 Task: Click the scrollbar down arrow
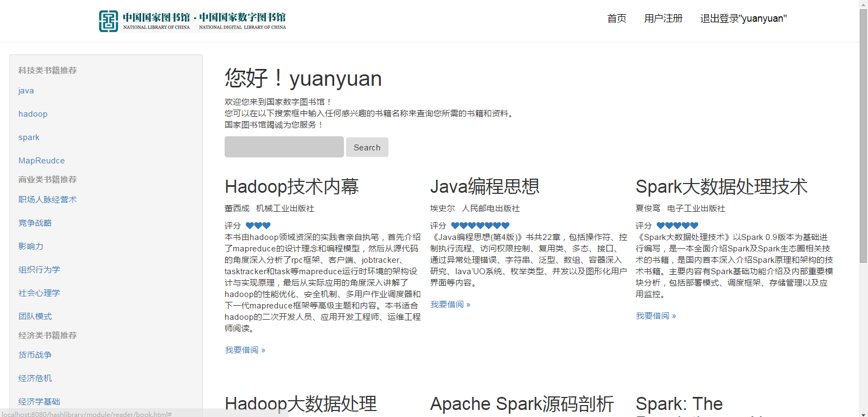click(x=864, y=413)
